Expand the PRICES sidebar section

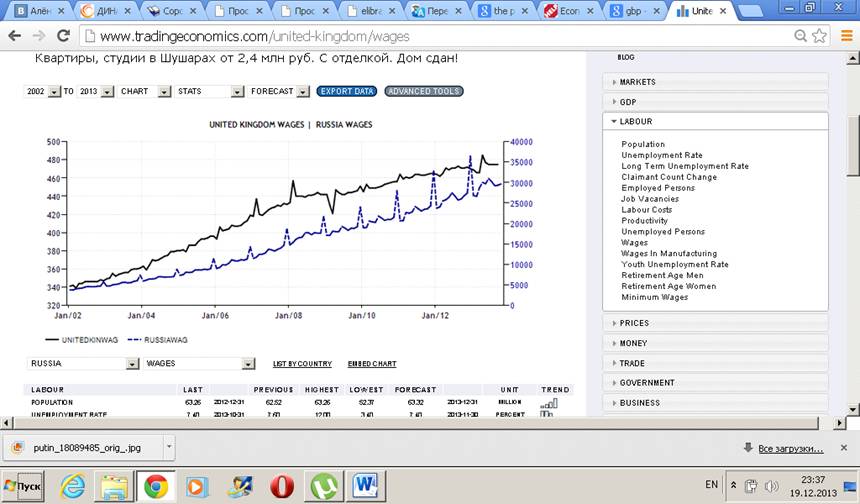715,323
